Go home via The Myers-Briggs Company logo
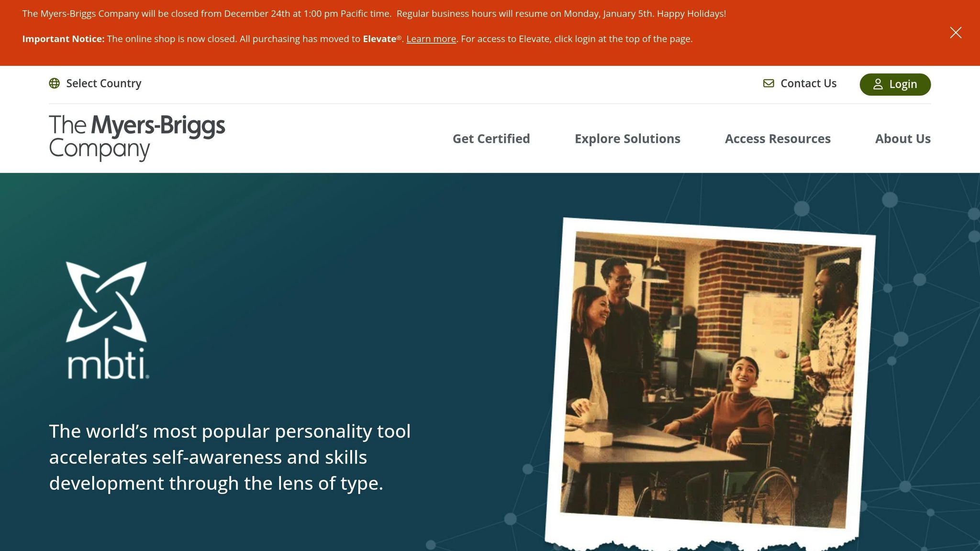The image size is (980, 551). coord(137,137)
